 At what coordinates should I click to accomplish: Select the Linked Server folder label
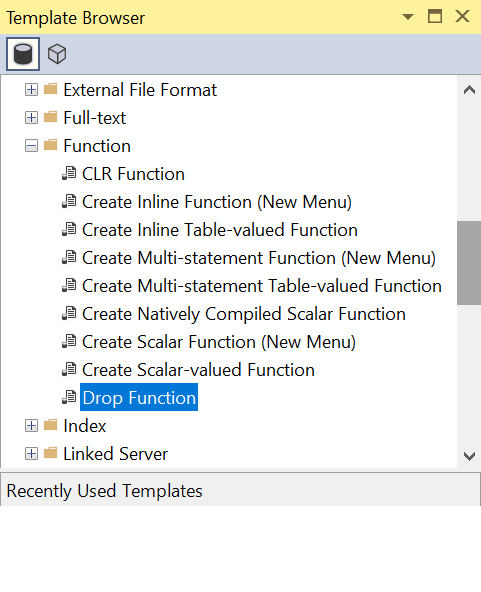pos(116,454)
